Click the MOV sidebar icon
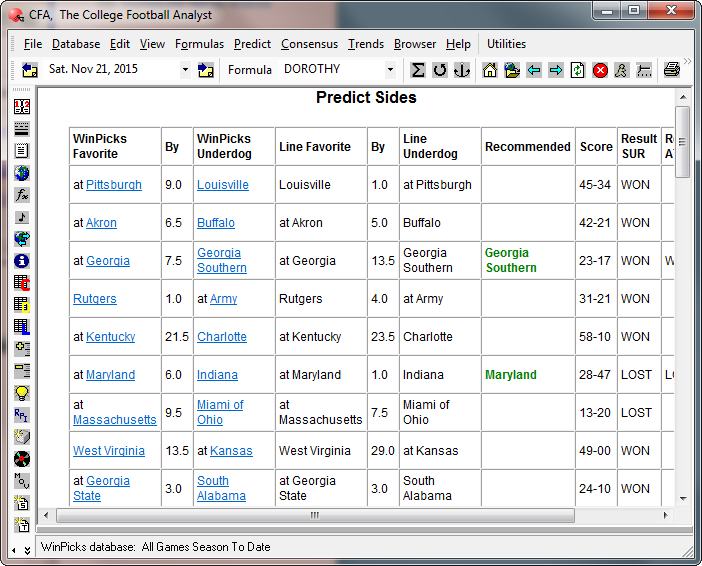 tap(21, 480)
